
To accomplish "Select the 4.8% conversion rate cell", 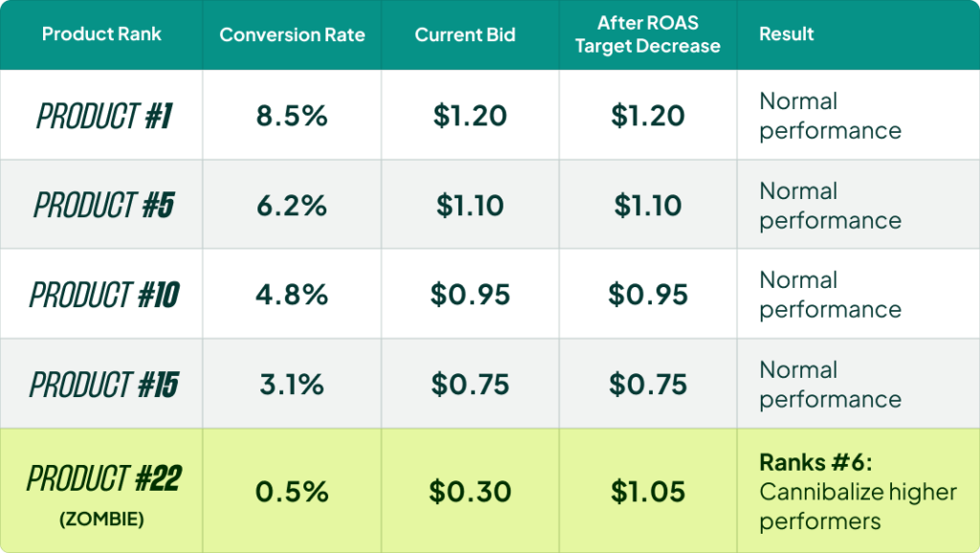I will (292, 295).
